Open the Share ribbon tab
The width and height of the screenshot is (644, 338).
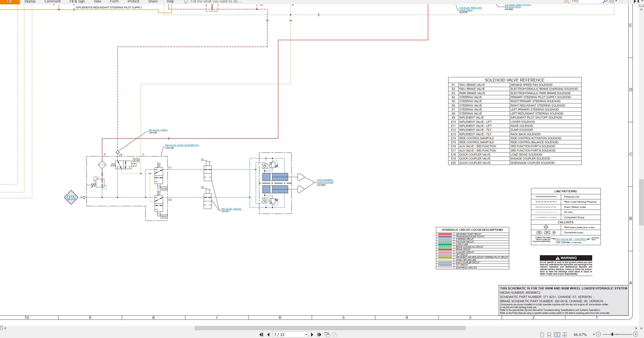tap(153, 2)
